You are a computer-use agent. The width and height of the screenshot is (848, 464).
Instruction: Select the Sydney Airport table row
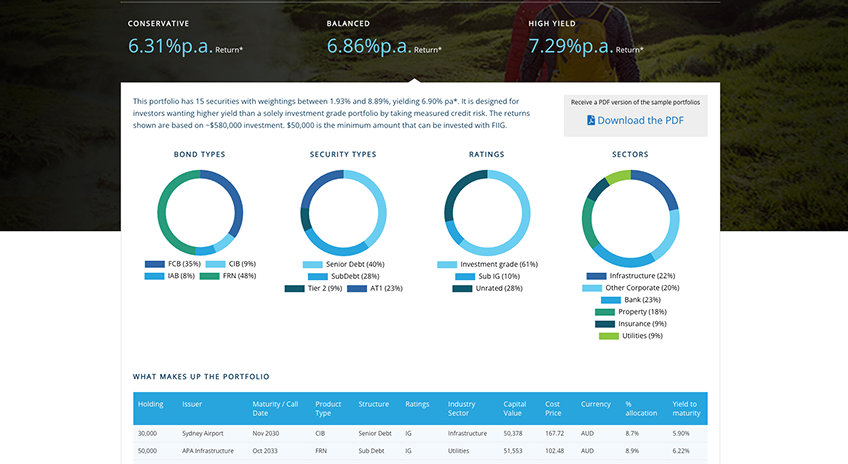click(x=420, y=434)
